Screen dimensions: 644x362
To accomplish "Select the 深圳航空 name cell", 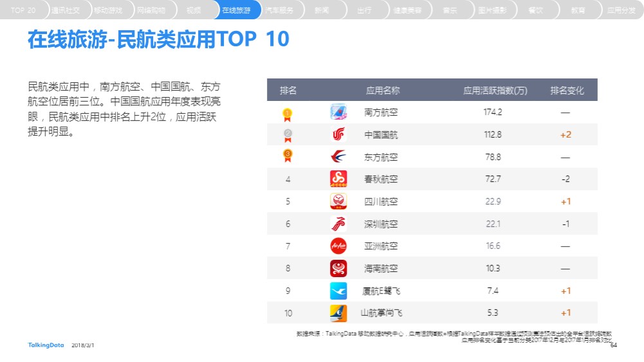I will click(381, 224).
